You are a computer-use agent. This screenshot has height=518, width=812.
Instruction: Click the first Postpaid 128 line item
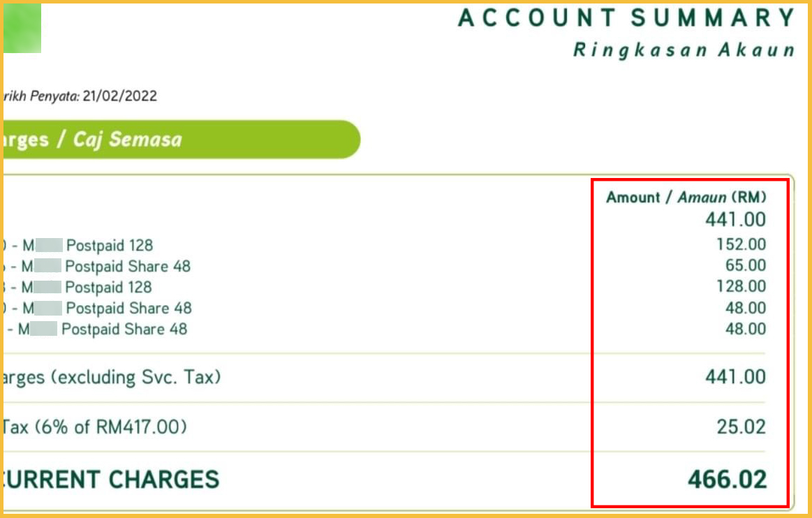click(108, 246)
